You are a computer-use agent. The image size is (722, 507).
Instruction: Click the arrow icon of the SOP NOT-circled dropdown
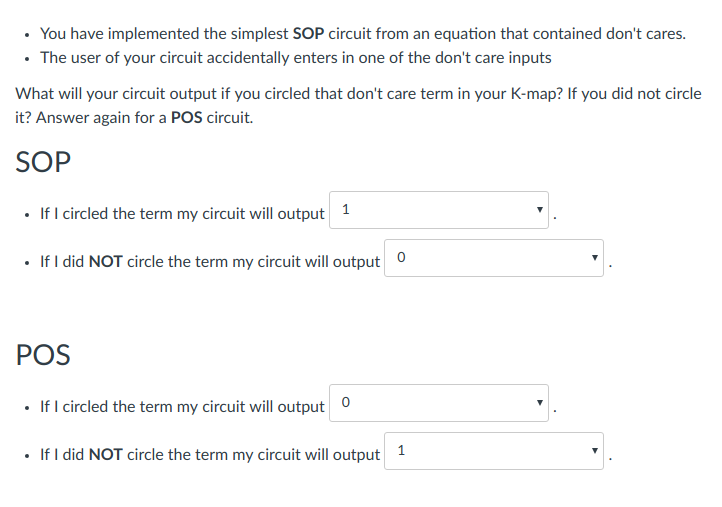595,260
